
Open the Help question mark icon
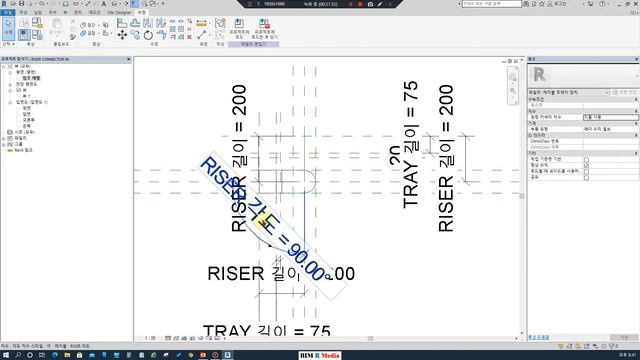click(602, 4)
